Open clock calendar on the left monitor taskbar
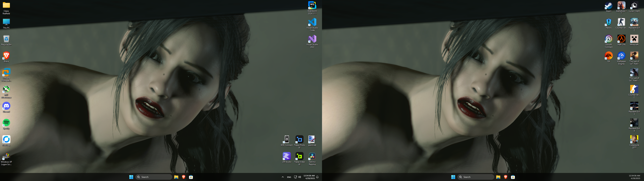Screen dimensions: 644x181 click(309, 177)
